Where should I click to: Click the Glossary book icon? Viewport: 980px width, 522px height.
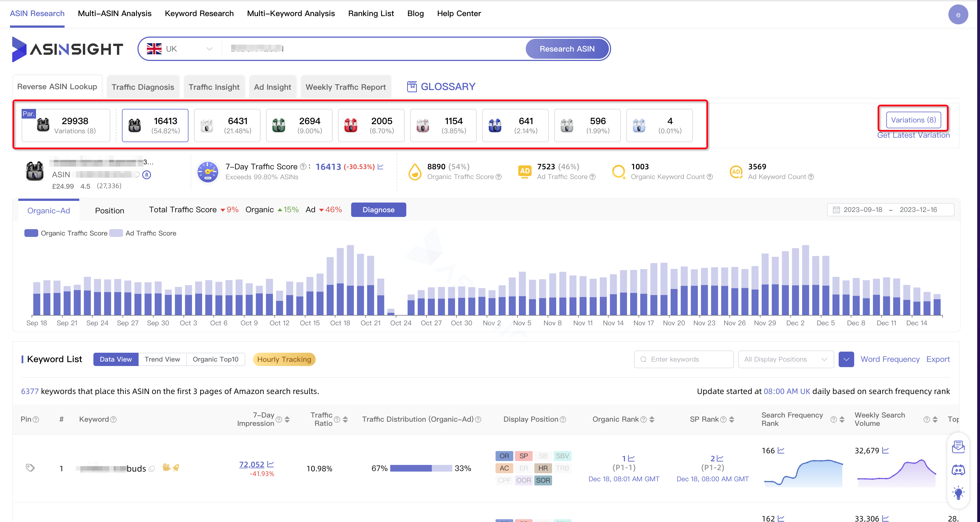pos(412,87)
